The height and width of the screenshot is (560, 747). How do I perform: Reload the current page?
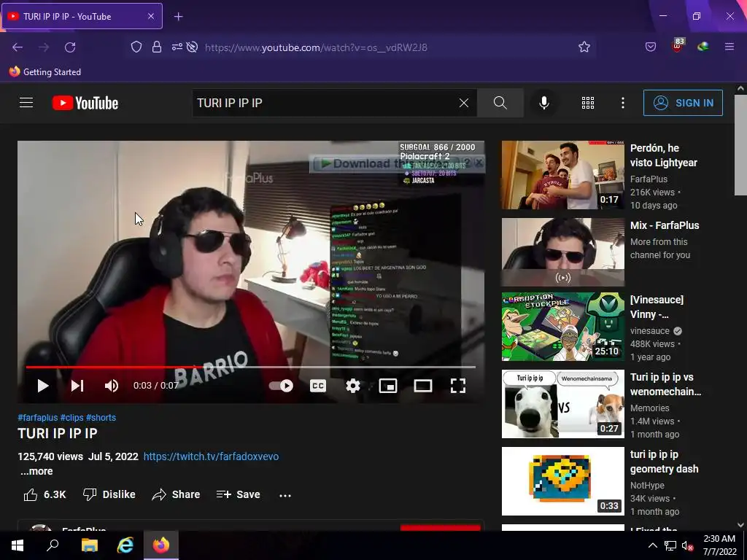[70, 47]
